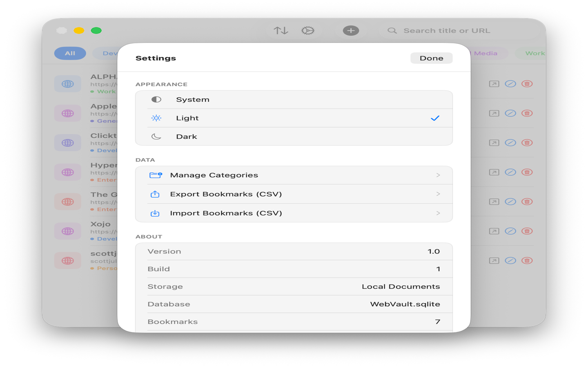Screen dimensions: 588x368
Task: Edit the Clickt bookmark pencil icon
Action: point(510,143)
